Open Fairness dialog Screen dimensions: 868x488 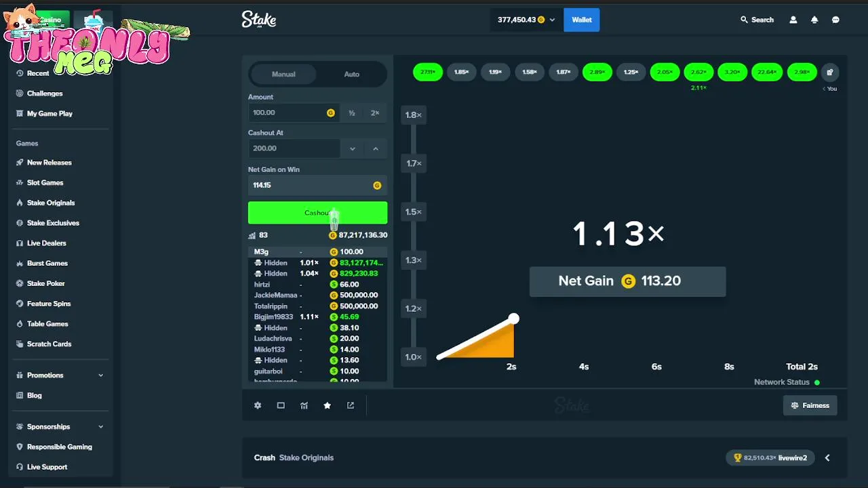(x=810, y=405)
